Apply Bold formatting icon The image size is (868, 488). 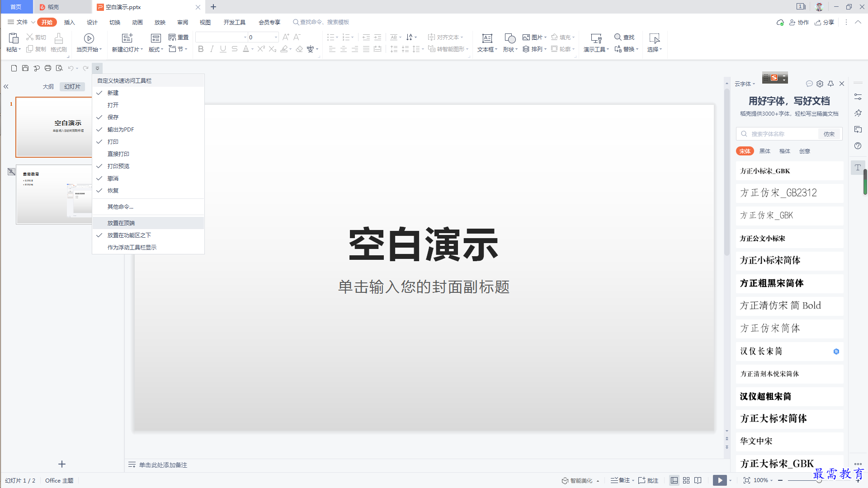point(201,49)
